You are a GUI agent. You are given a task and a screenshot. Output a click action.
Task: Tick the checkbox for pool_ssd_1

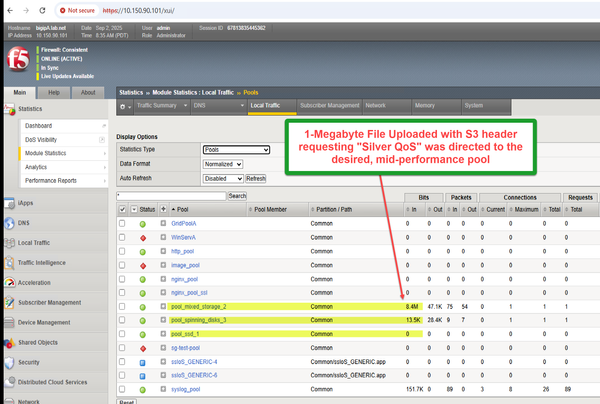point(123,333)
